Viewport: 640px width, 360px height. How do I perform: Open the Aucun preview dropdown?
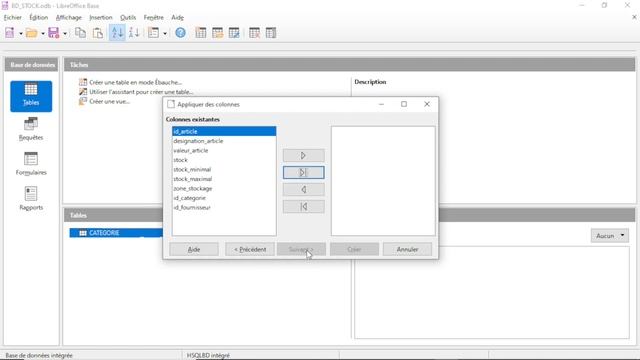coord(610,236)
